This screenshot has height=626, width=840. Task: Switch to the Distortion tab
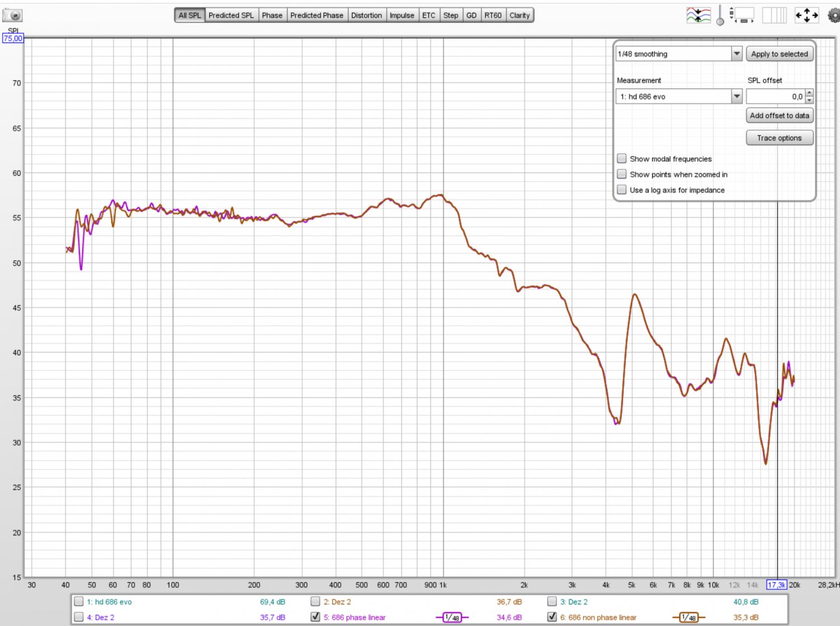point(367,15)
